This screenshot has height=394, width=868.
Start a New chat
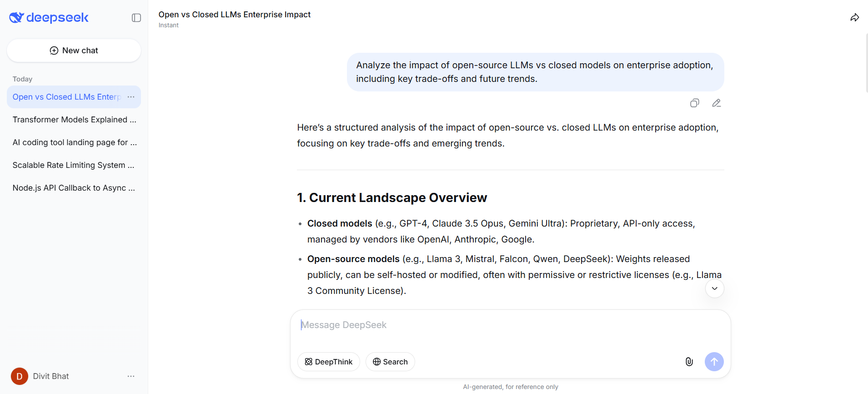74,51
